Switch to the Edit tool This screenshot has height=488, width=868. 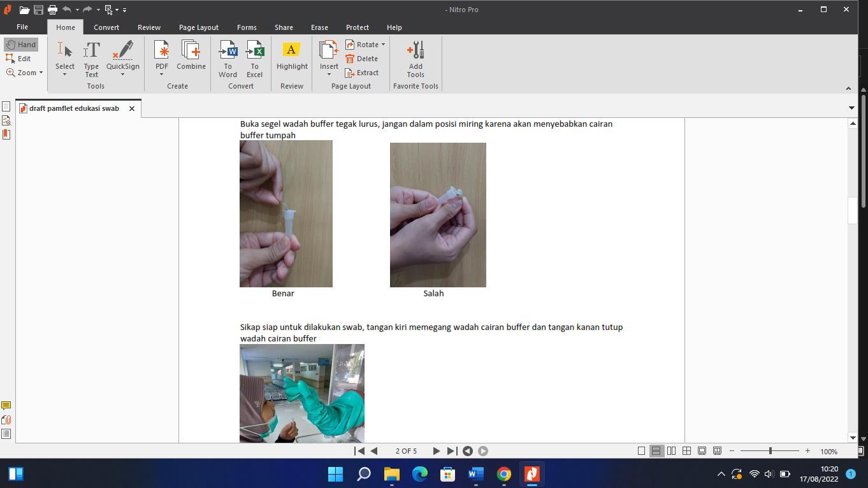18,59
